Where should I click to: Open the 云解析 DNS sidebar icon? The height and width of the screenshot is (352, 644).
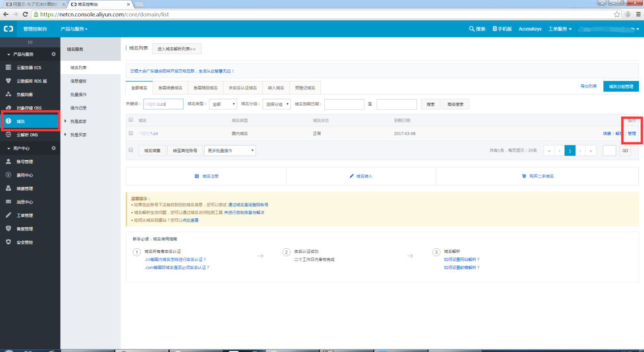pos(8,135)
